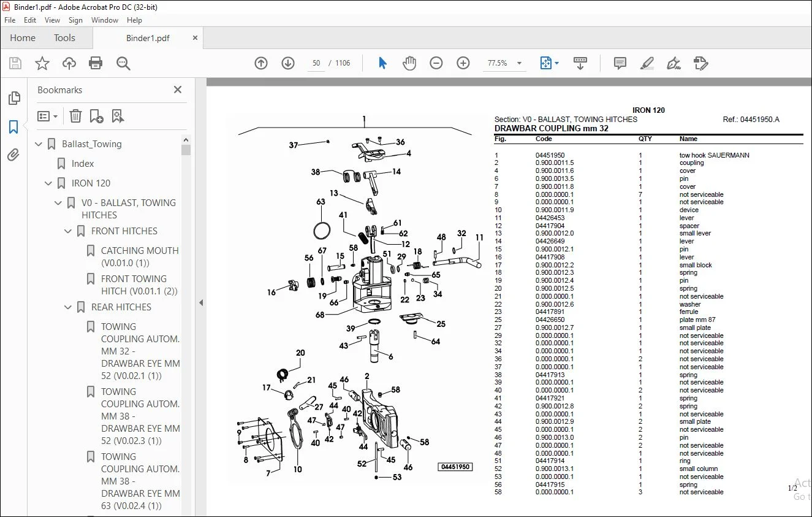Viewport: 812px width, 517px height.
Task: Click 'Ref.: 04451950.A' reference text
Action: coord(751,120)
